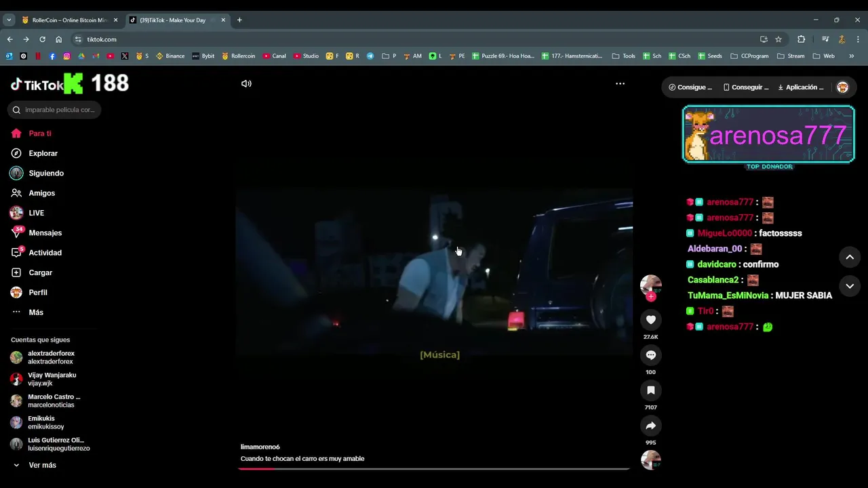Save the video with the bookmark icon
The width and height of the screenshot is (868, 488).
[x=651, y=390]
